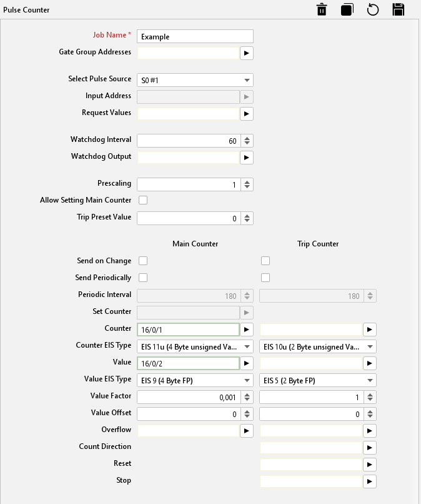Click the duplicate job icon

[x=347, y=9]
